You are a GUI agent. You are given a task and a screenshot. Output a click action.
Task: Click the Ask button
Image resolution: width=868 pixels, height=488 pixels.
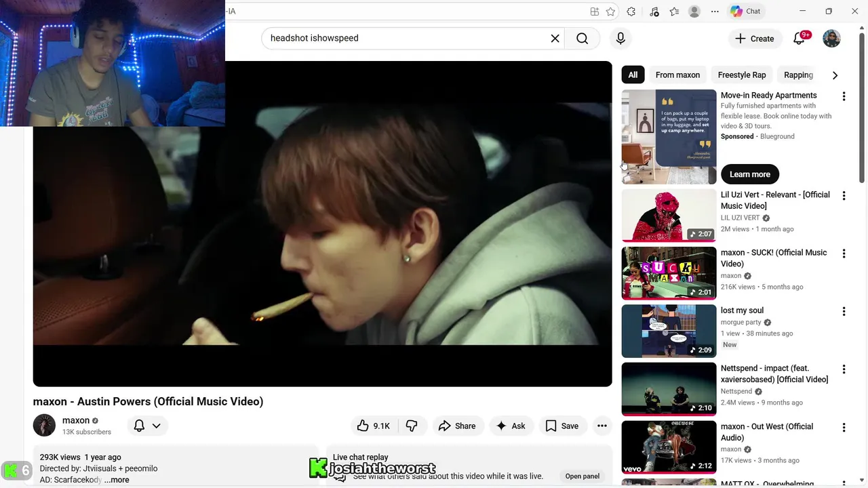(x=511, y=426)
